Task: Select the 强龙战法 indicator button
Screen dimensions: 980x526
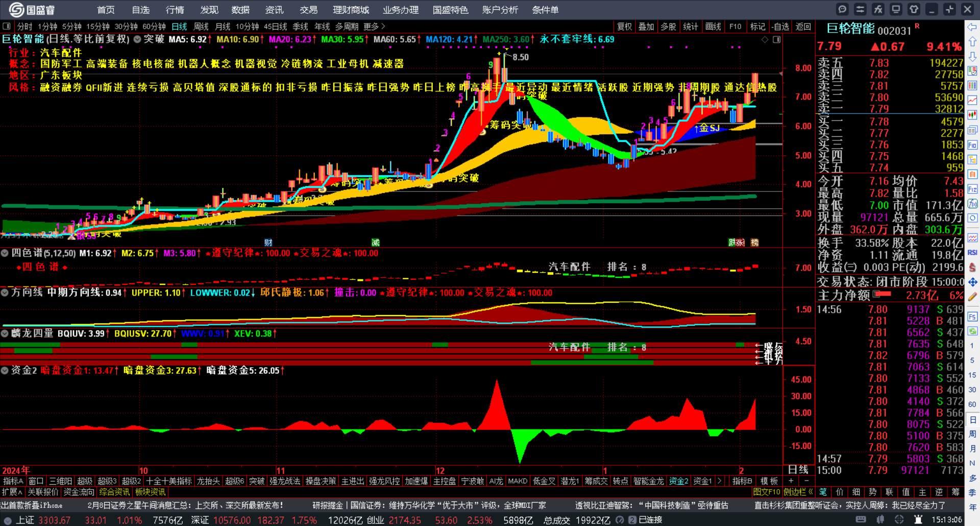Action: point(285,481)
